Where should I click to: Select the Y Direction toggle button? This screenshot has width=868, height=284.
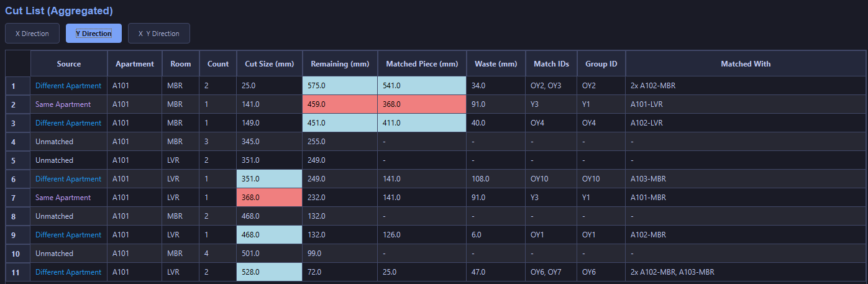[94, 34]
